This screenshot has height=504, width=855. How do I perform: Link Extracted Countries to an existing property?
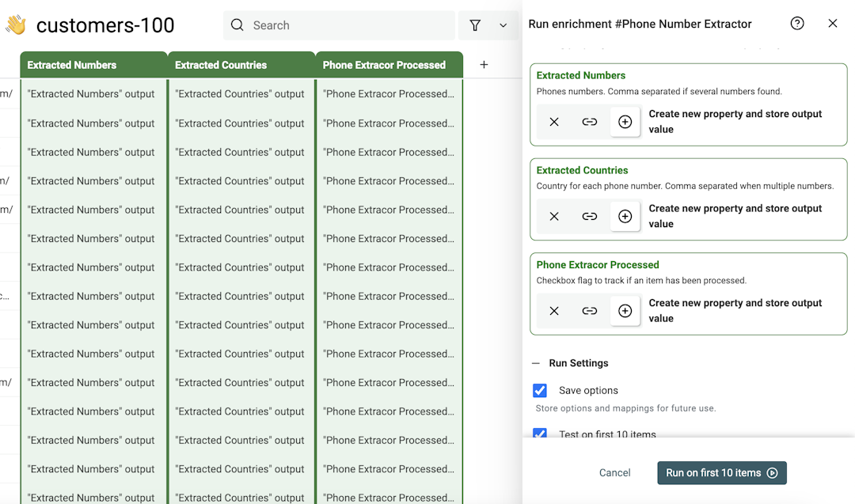tap(589, 216)
